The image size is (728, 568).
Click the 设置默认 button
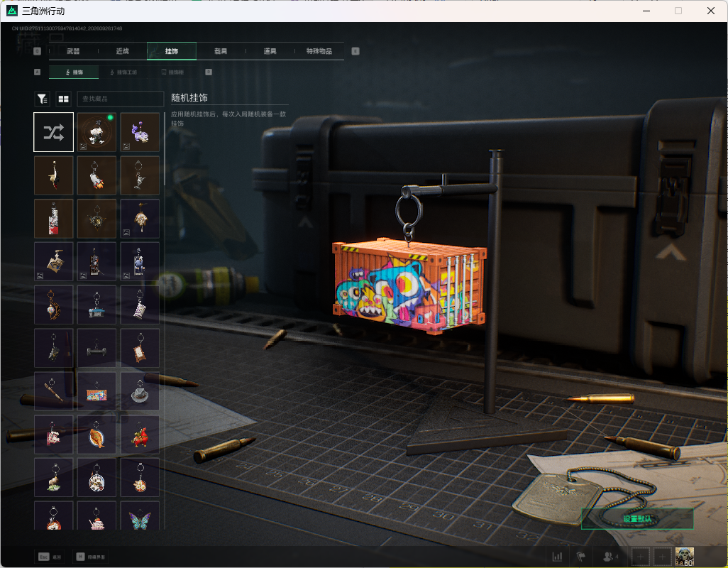637,519
